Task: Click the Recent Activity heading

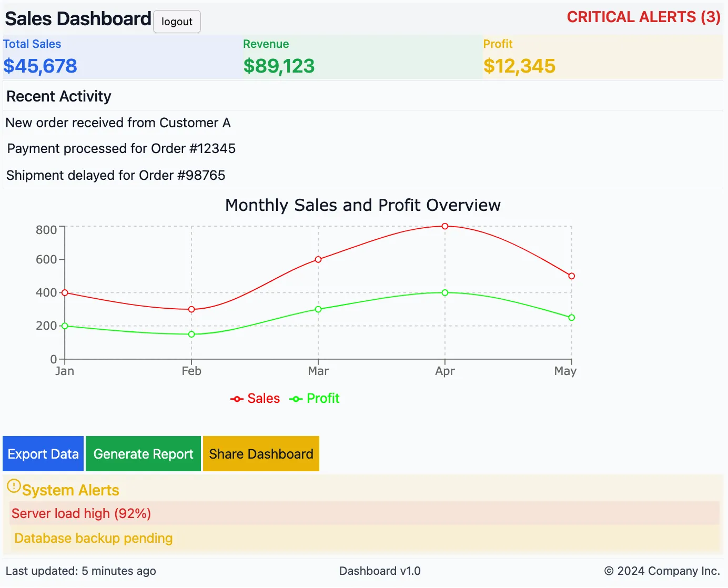Action: tap(59, 96)
